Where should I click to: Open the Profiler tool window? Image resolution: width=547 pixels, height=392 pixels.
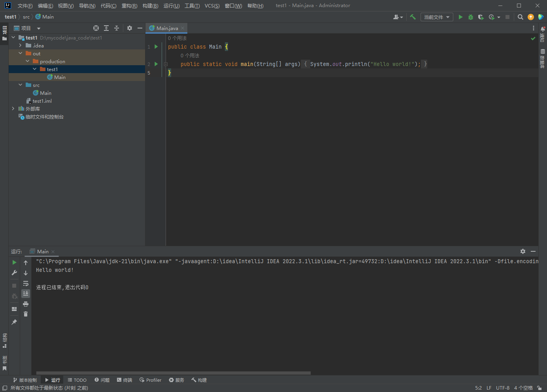point(150,380)
